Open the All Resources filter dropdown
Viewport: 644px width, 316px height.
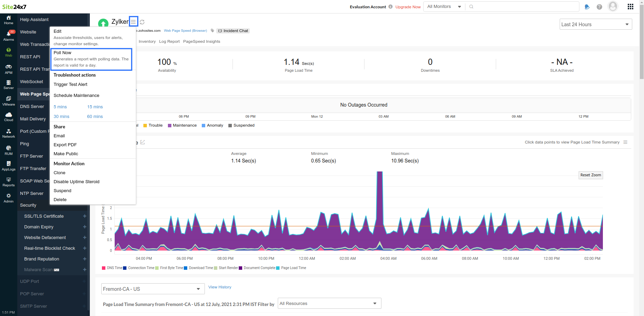click(329, 304)
